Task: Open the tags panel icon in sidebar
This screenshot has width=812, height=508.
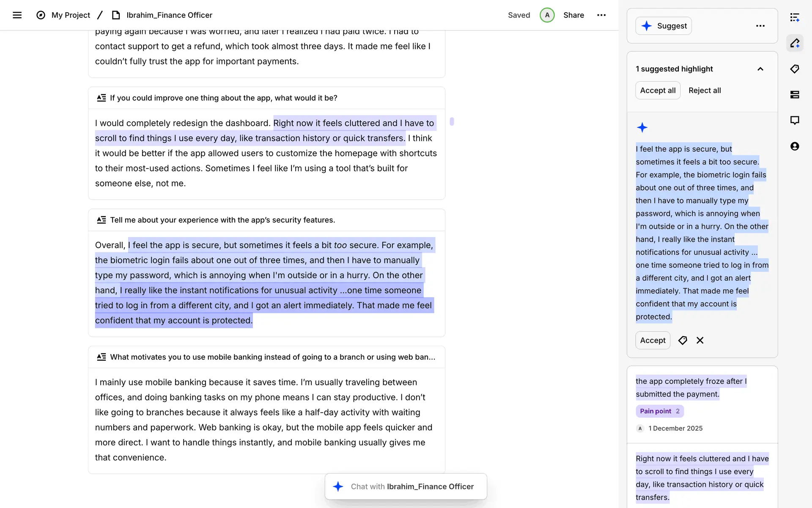Action: tap(795, 69)
